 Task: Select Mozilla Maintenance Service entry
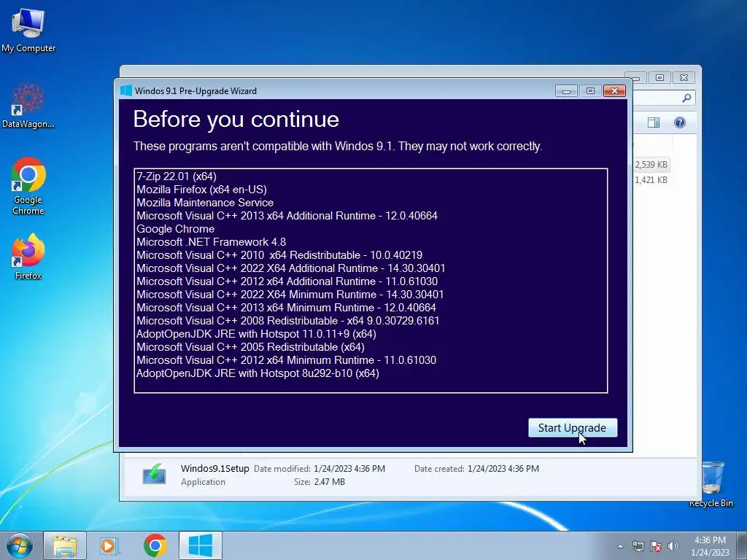click(205, 203)
